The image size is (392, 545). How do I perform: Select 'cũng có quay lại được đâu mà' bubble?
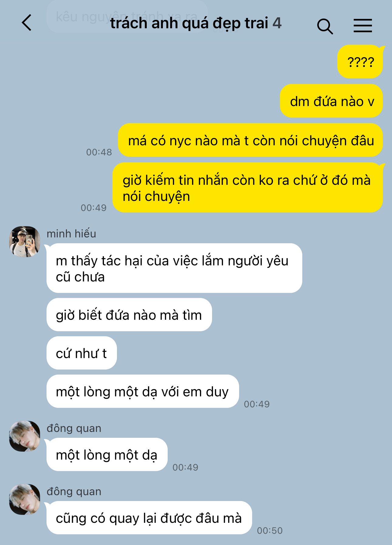[x=149, y=518]
